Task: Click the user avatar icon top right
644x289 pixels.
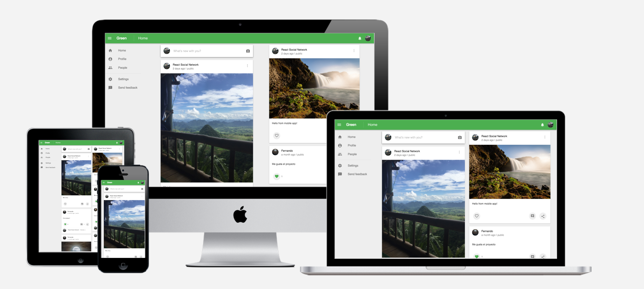Action: pos(368,38)
